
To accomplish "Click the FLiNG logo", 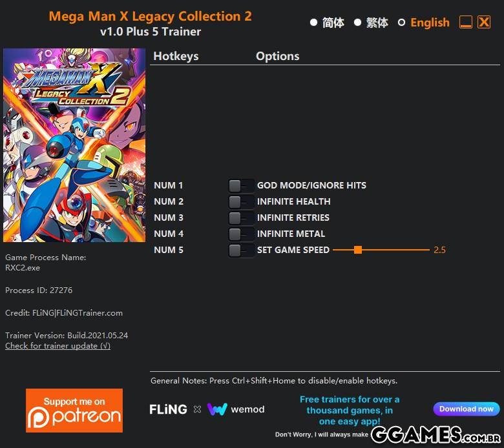I will 168,409.
